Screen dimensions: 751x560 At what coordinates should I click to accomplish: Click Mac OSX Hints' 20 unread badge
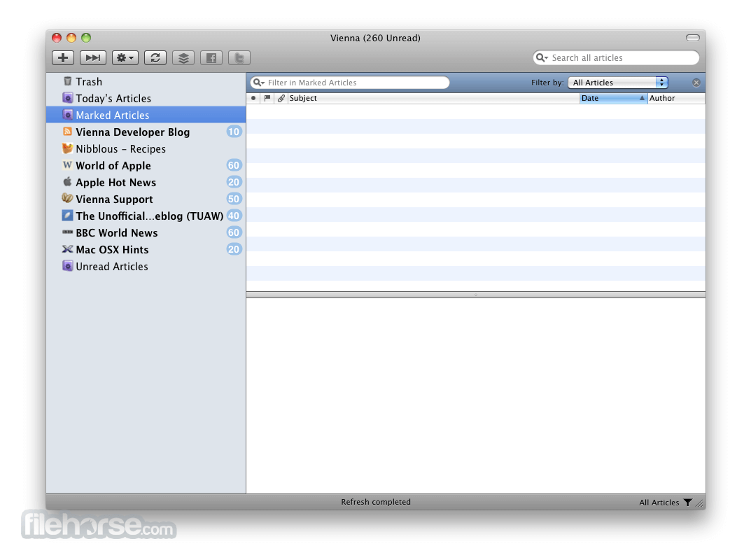click(234, 249)
